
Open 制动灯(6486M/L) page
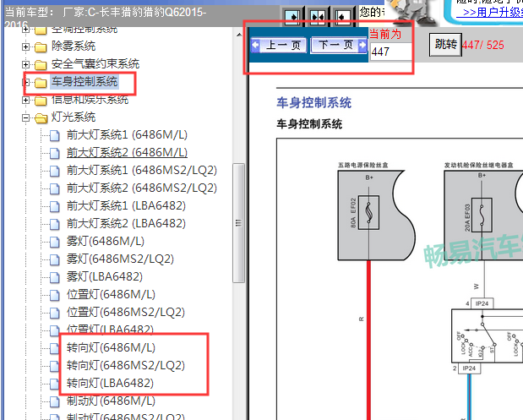tap(111, 401)
